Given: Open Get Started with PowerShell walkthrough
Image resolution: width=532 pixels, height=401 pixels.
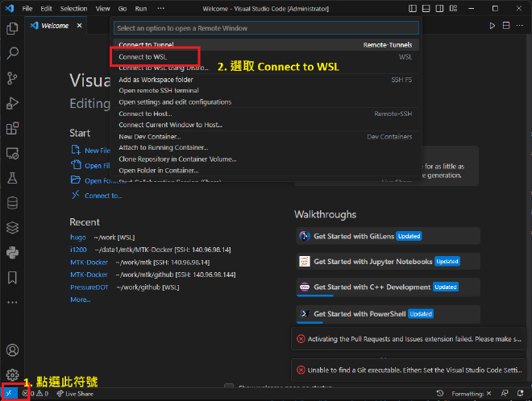Looking at the screenshot, I should [x=389, y=314].
